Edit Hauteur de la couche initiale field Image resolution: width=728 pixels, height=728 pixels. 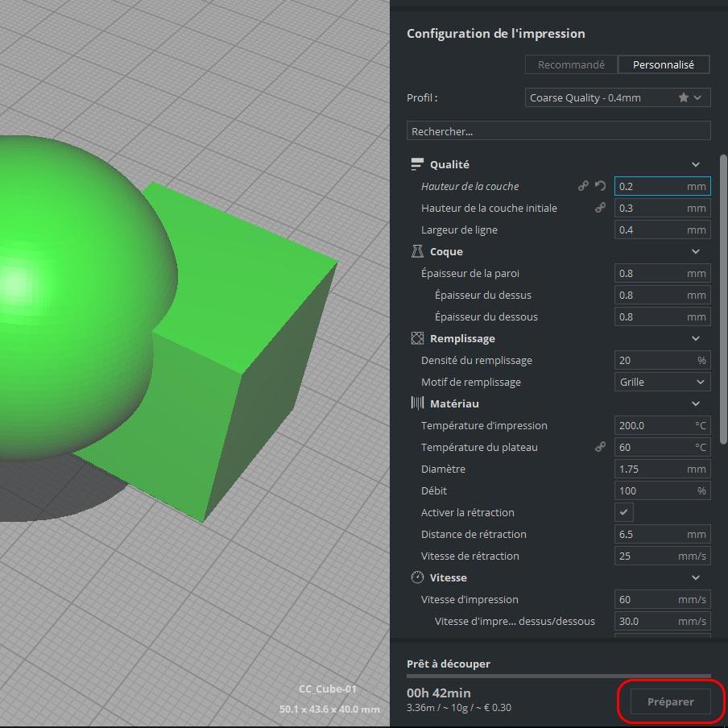[x=662, y=208]
